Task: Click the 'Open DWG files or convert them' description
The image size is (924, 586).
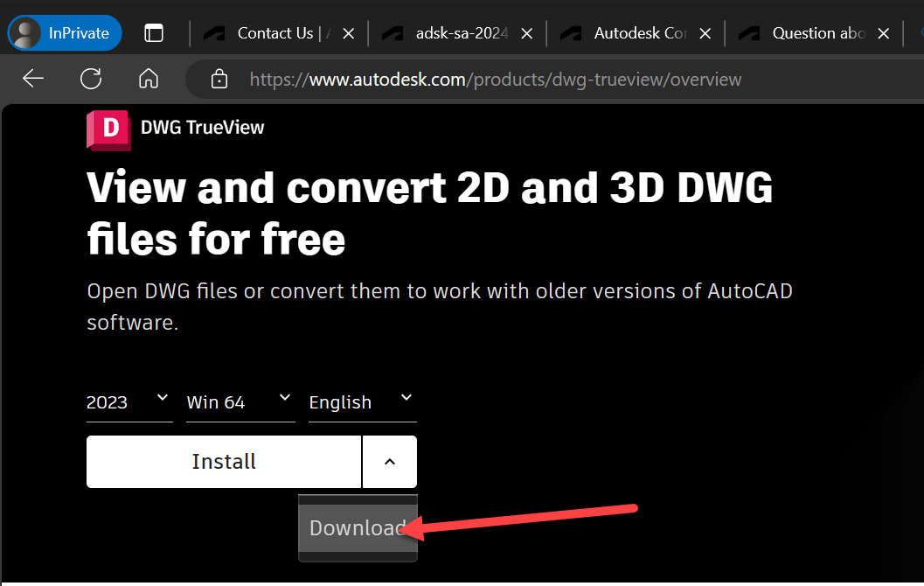Action: tap(440, 307)
